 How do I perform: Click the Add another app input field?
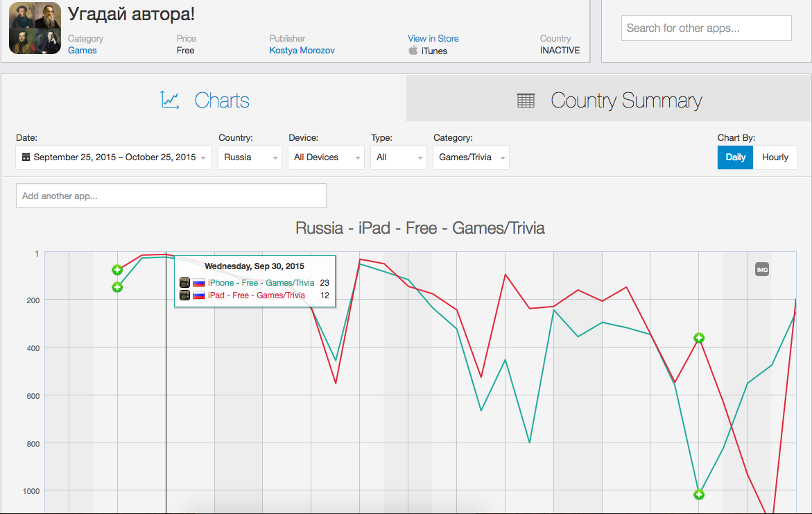(x=171, y=196)
